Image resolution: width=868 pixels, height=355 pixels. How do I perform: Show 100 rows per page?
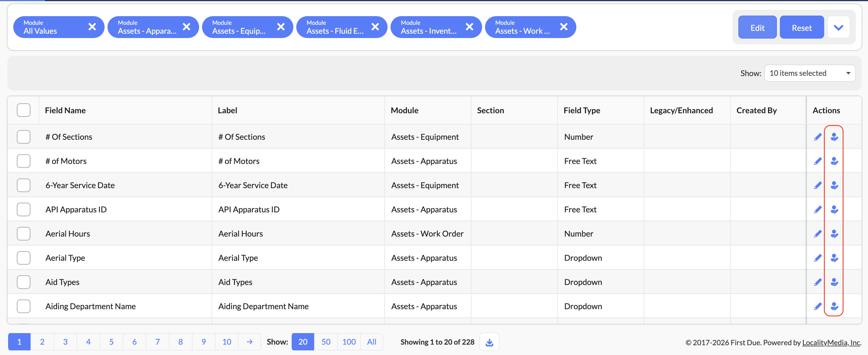pyautogui.click(x=349, y=342)
